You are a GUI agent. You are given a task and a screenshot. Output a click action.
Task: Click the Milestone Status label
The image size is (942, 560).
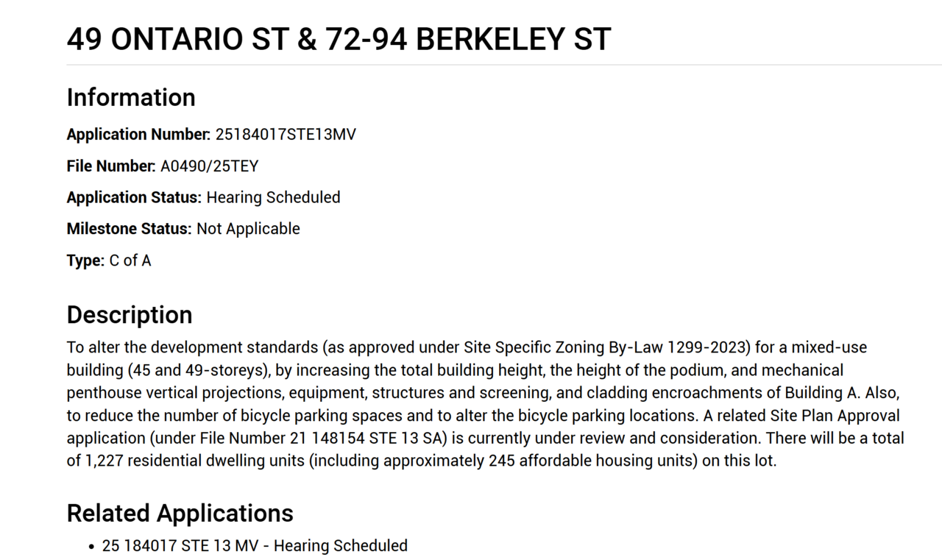[x=129, y=229]
